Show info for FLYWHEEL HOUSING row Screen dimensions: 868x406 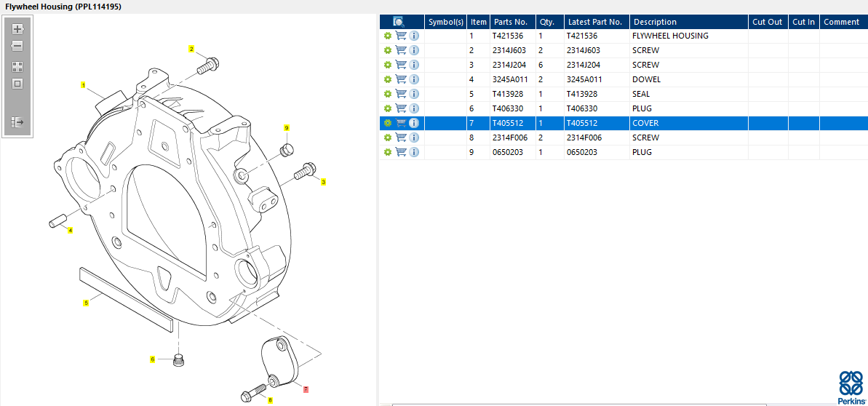[414, 36]
